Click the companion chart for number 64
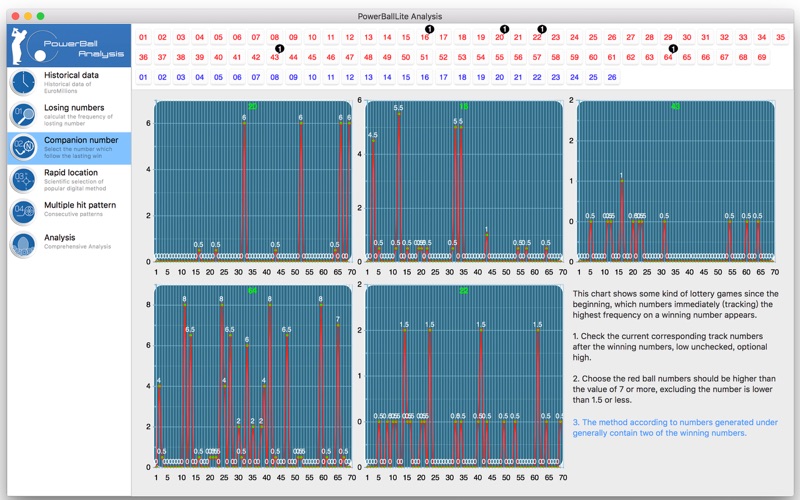Image resolution: width=800 pixels, height=500 pixels. point(253,376)
